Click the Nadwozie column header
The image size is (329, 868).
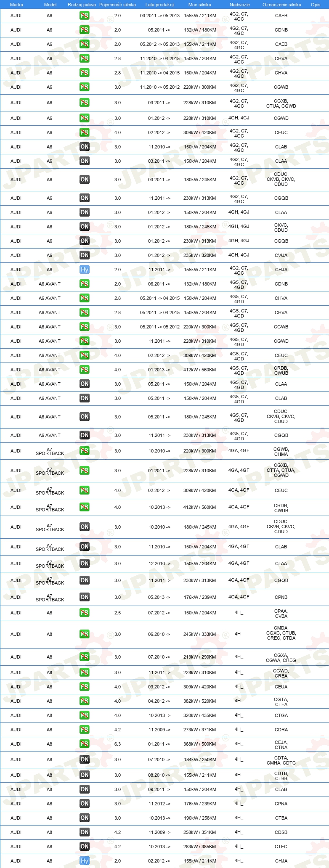(240, 5)
